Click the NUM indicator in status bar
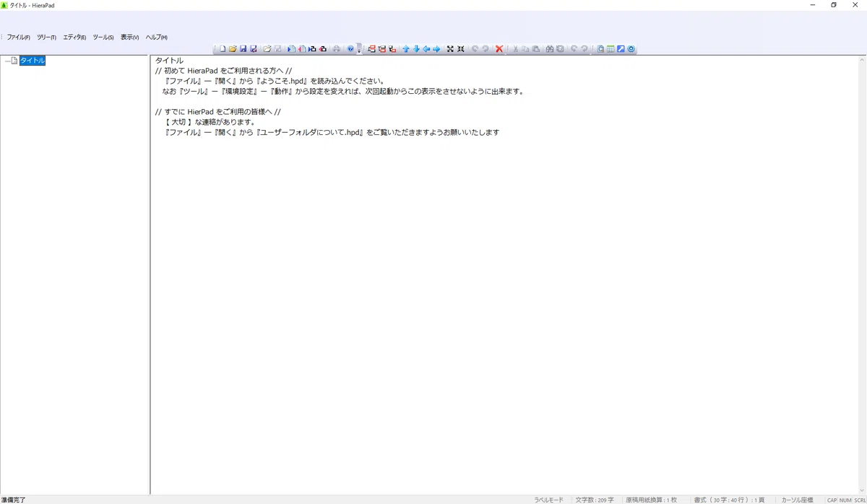 click(845, 500)
